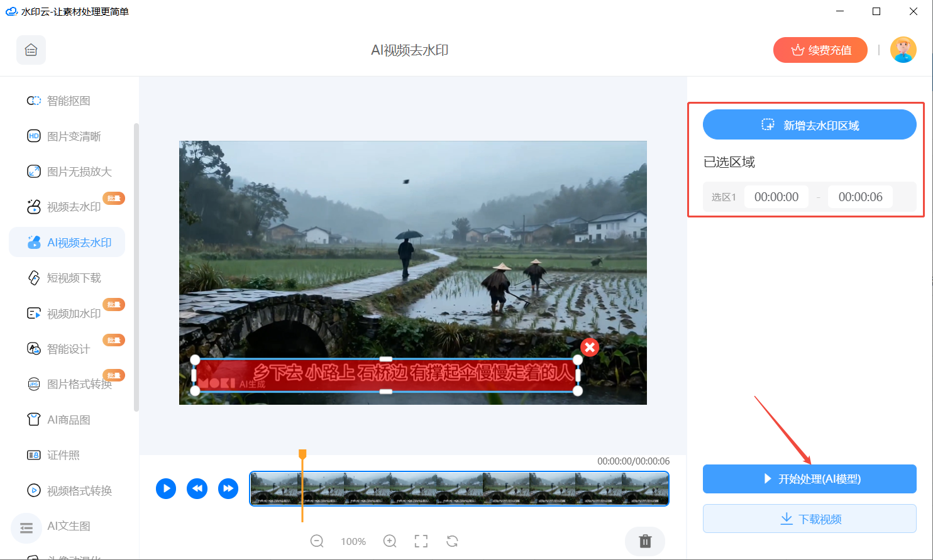Expand the sidebar hamburger menu icon
Viewport: 933px width, 560px height.
pyautogui.click(x=26, y=528)
